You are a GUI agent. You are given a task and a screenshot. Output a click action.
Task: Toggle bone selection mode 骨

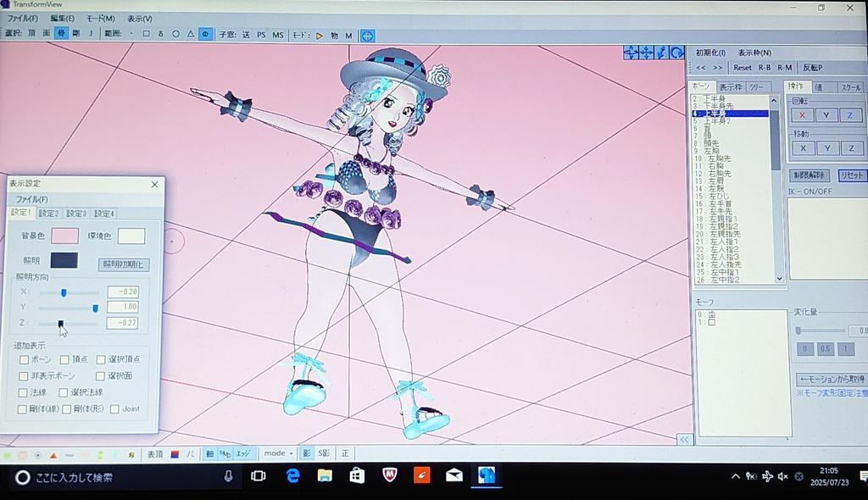coord(61,34)
